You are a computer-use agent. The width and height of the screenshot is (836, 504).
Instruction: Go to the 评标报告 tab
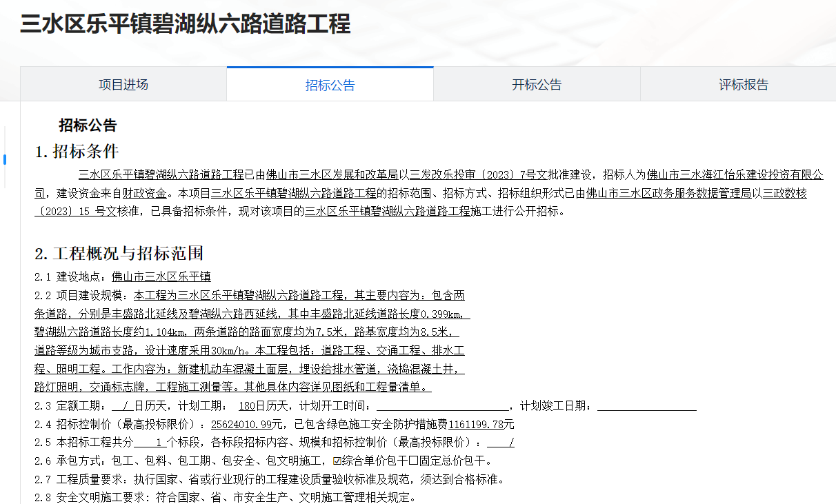744,85
